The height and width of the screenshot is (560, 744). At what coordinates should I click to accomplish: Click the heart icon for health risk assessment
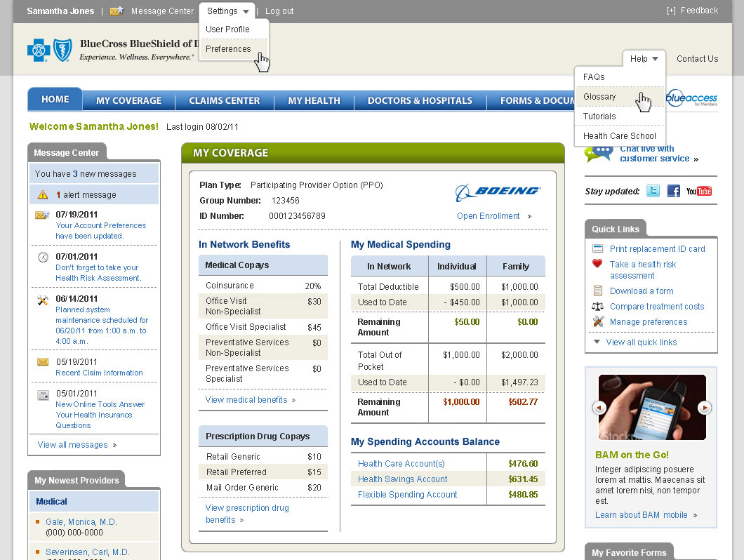point(598,264)
